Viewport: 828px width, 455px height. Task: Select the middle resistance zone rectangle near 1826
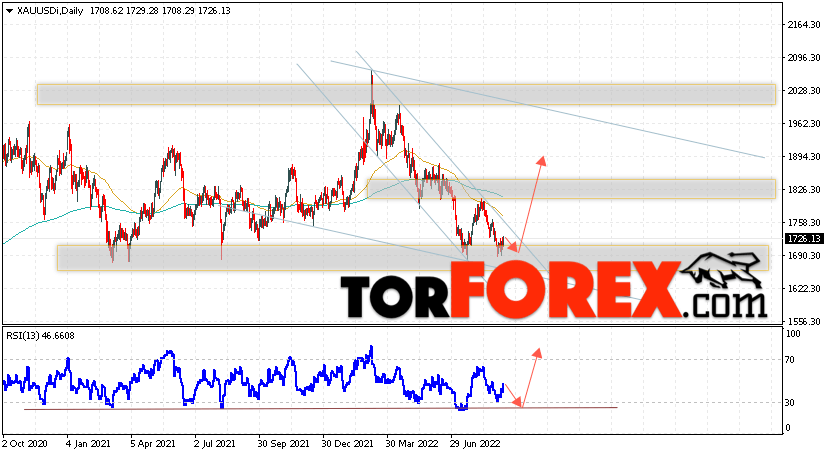coord(571,189)
